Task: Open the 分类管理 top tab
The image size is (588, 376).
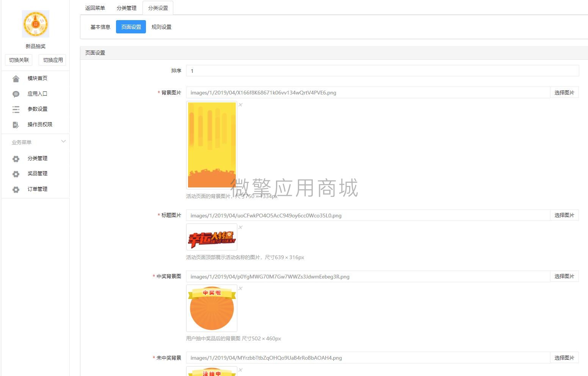Action: pyautogui.click(x=127, y=8)
